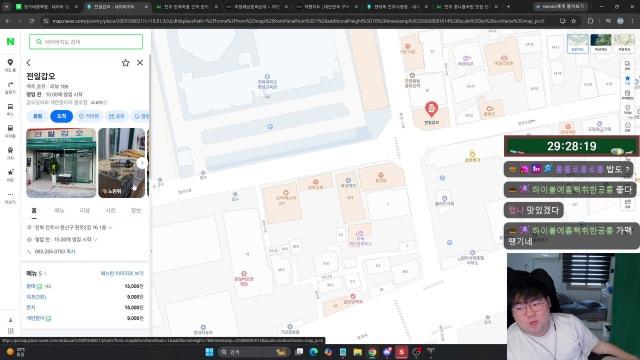Open saved places star in left sidebar
The width and height of the screenshot is (640, 360).
10,175
